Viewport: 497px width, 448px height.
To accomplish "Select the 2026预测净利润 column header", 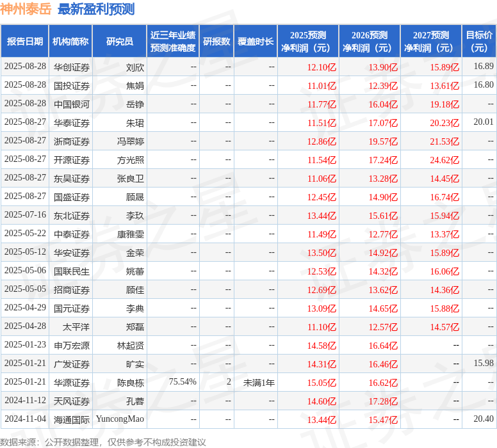I will [370, 41].
